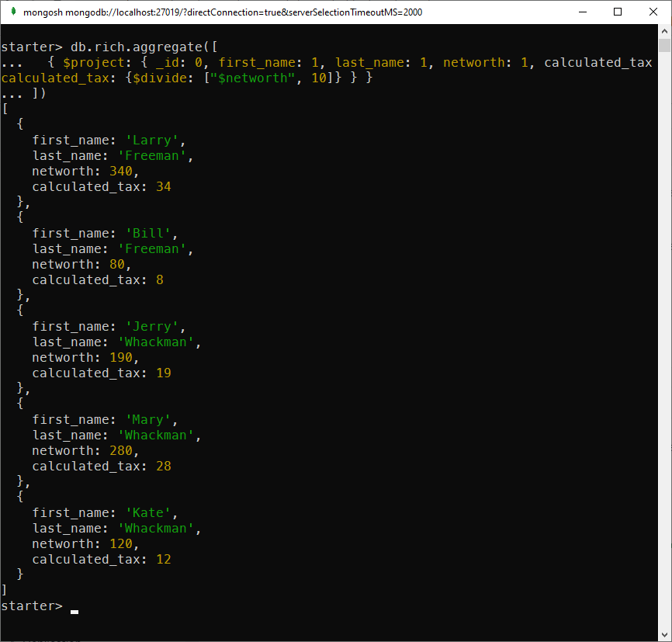
Task: Click the bottom starter> prompt input line
Action: (40, 606)
